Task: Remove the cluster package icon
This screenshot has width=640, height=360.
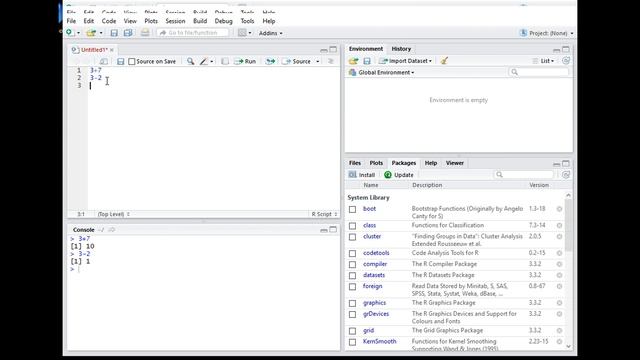Action: 559,236
